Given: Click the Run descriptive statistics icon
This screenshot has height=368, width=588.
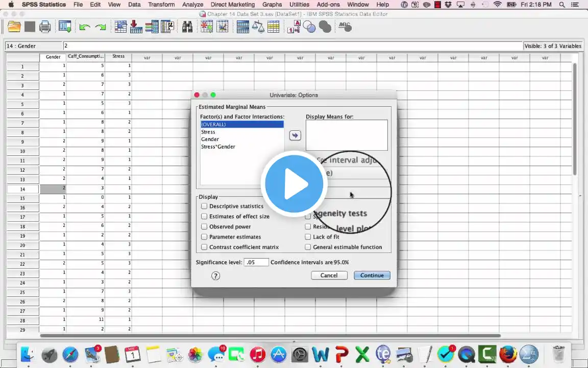Looking at the screenshot, I should click(x=167, y=27).
